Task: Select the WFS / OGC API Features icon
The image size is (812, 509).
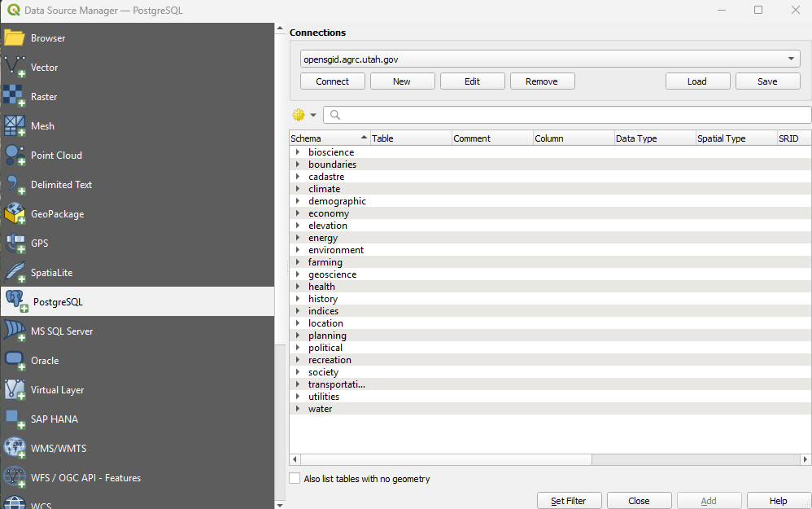Action: [14, 477]
